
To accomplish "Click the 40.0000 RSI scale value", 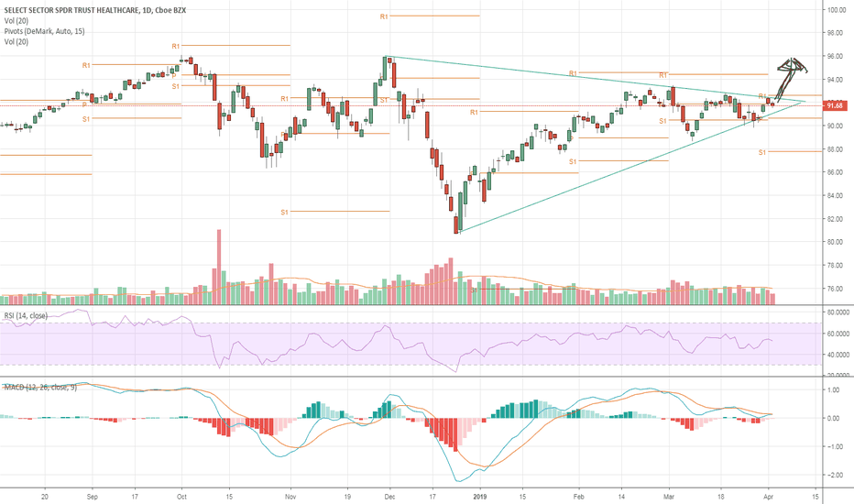I will click(x=838, y=355).
